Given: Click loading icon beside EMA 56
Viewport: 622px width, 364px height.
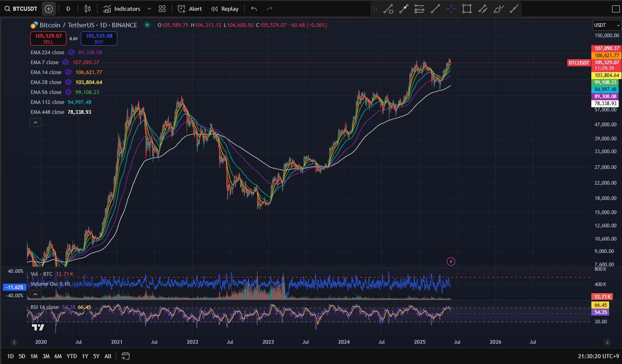Looking at the screenshot, I should click(x=68, y=92).
